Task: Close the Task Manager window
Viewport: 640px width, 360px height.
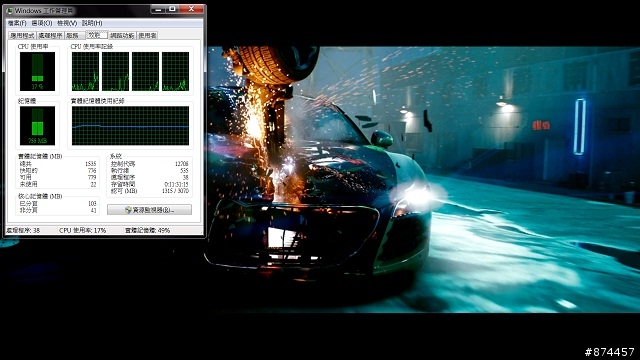Action: tap(191, 9)
